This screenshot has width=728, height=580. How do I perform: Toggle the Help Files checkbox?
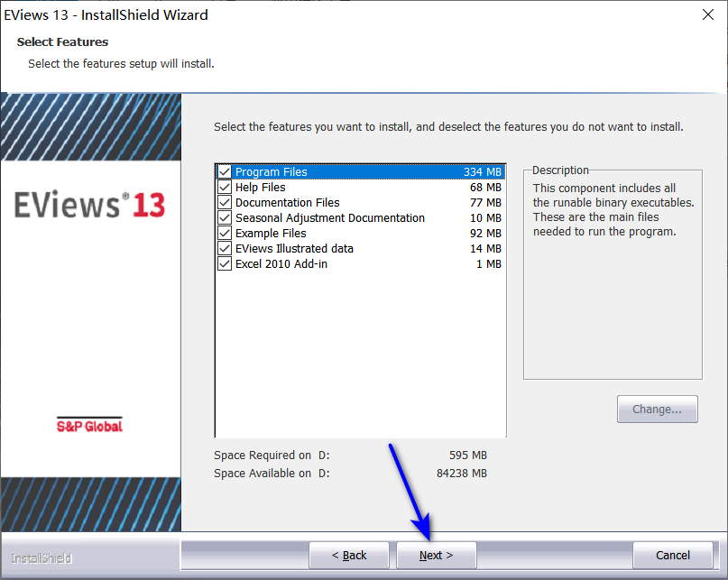[225, 187]
